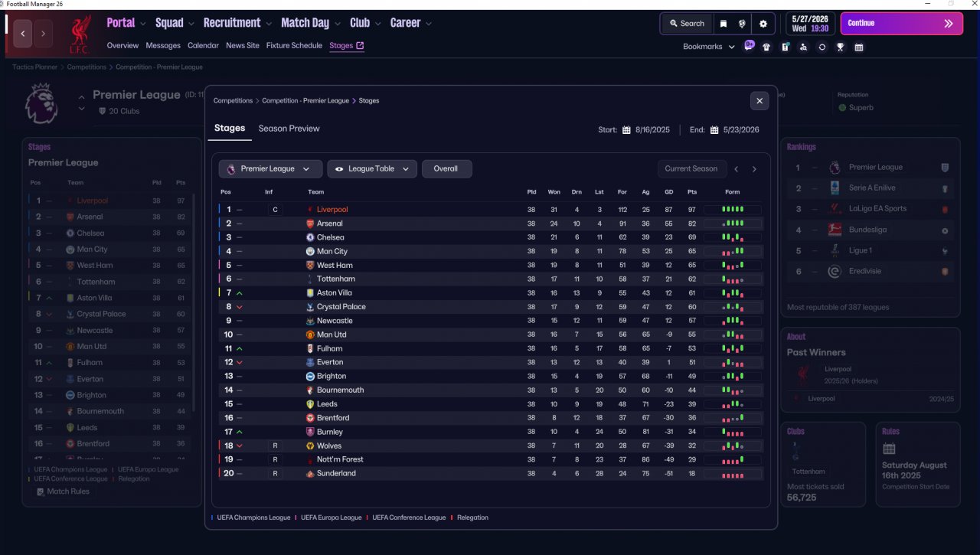Click the calendar icon beside End date

click(x=714, y=130)
